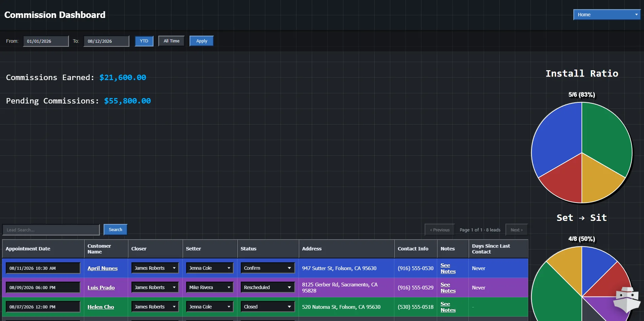644x321 pixels.
Task: Click address 947 Sutter St, Folsom
Action: coord(339,268)
